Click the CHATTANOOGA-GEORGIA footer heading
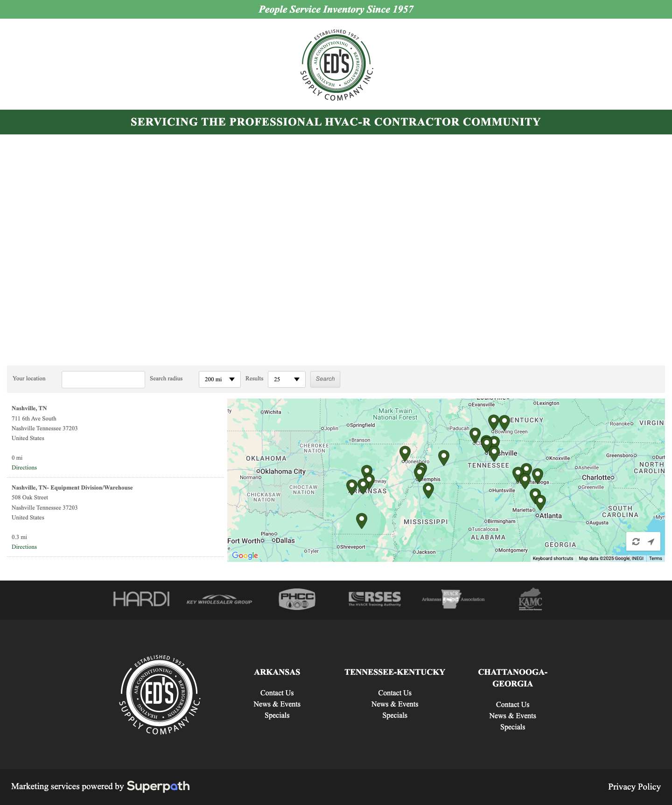 tap(513, 678)
